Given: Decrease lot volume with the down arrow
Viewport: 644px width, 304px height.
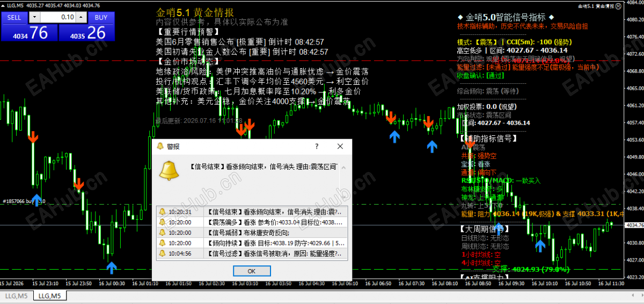Looking at the screenshot, I should tap(34, 17).
